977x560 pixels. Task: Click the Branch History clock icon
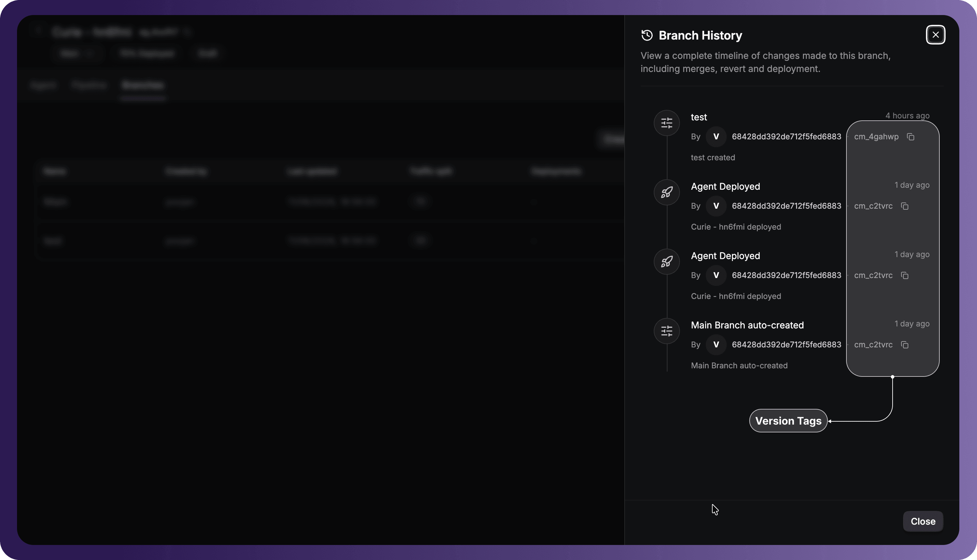[647, 35]
